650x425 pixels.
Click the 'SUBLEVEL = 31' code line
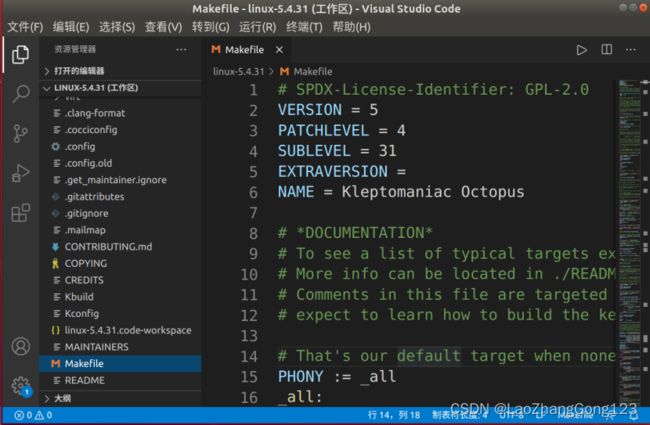(x=337, y=151)
